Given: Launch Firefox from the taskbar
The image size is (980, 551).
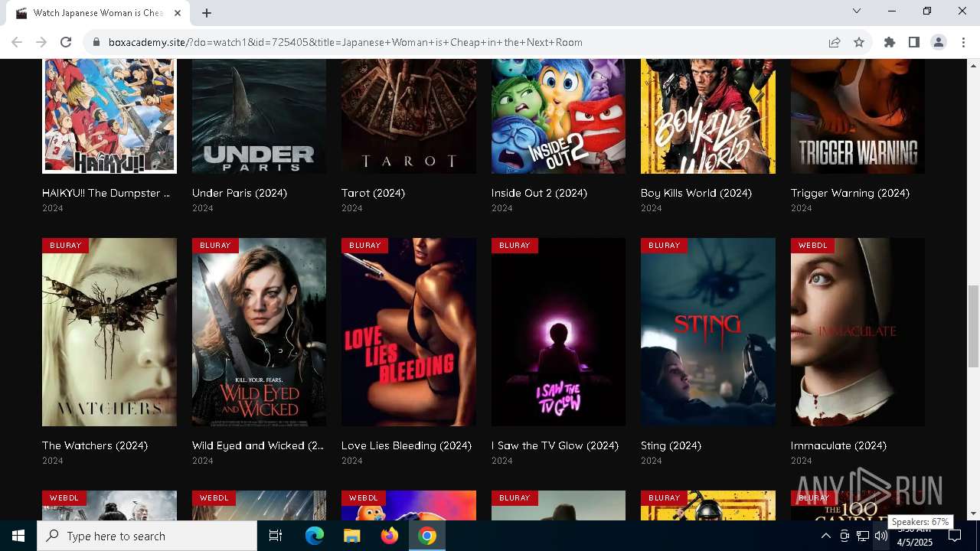Looking at the screenshot, I should tap(390, 536).
